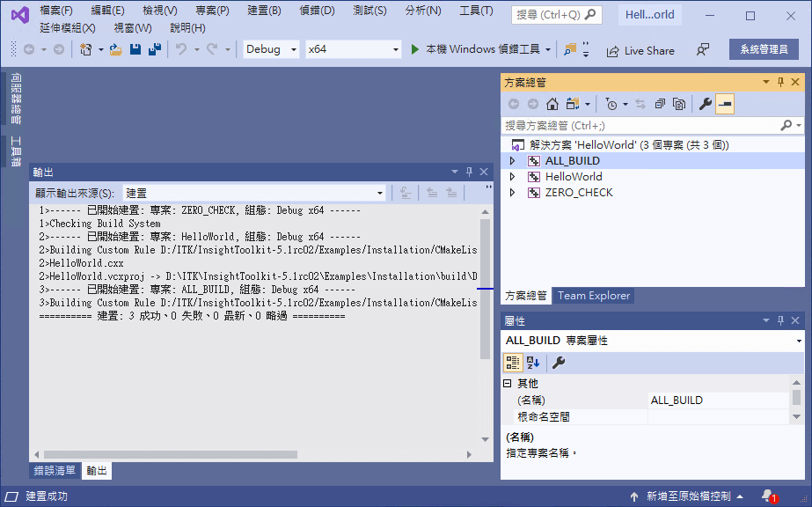Click the property pages wrench in Properties
The height and width of the screenshot is (507, 812).
click(x=559, y=363)
